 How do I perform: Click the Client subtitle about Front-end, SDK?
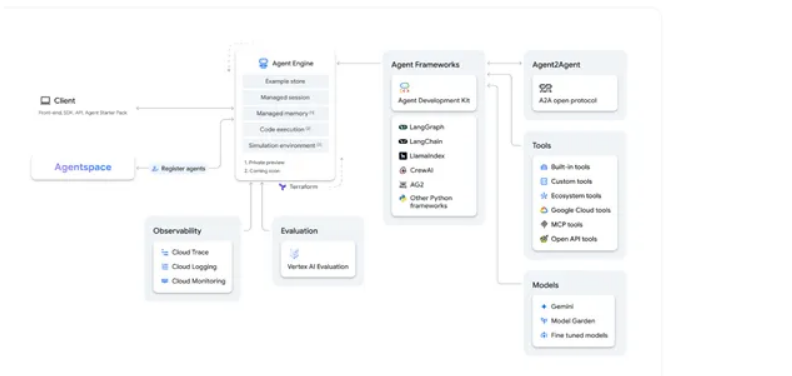83,113
